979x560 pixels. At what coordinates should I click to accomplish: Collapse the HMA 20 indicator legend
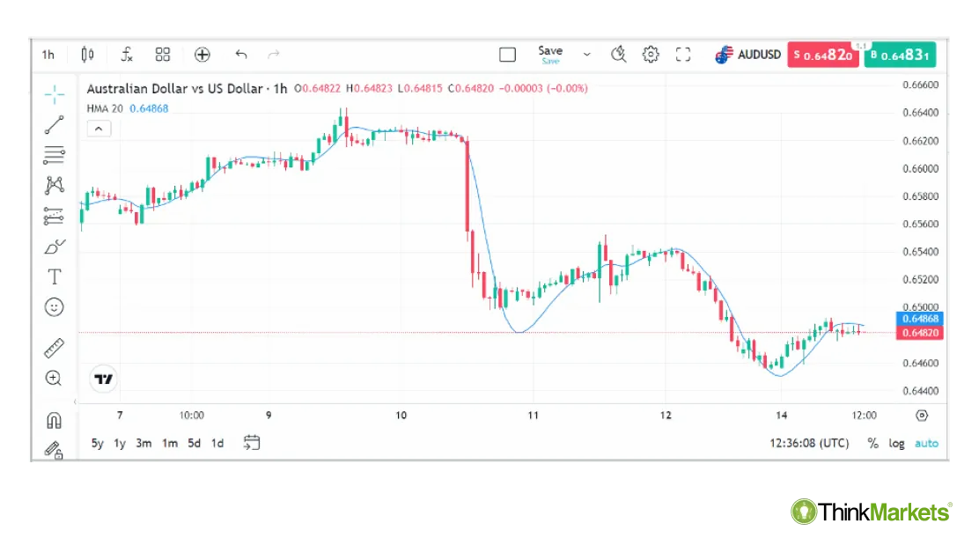(x=99, y=129)
